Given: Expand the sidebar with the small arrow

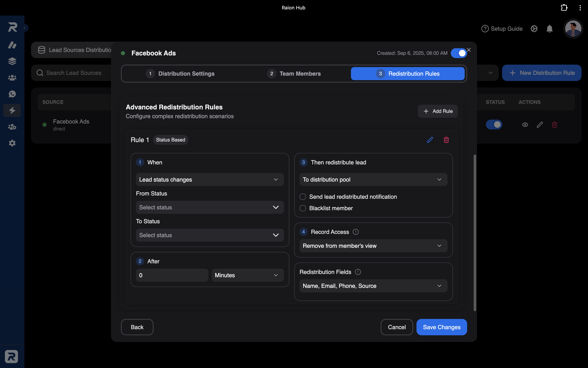Looking at the screenshot, I should (24, 28).
